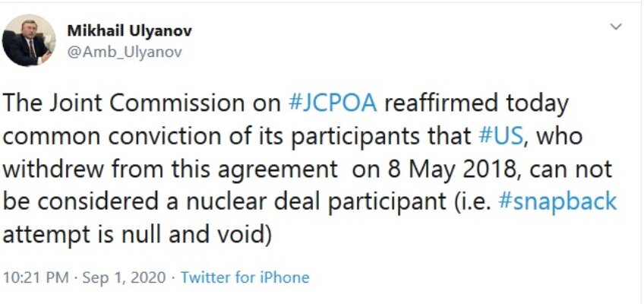Open Mikhail Ulyanov's profile picture
644x304 pixels.
click(x=29, y=40)
